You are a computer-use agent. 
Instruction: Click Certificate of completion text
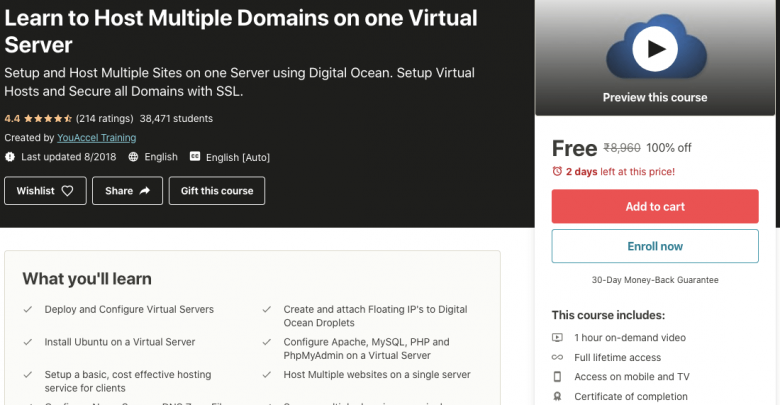pos(631,397)
